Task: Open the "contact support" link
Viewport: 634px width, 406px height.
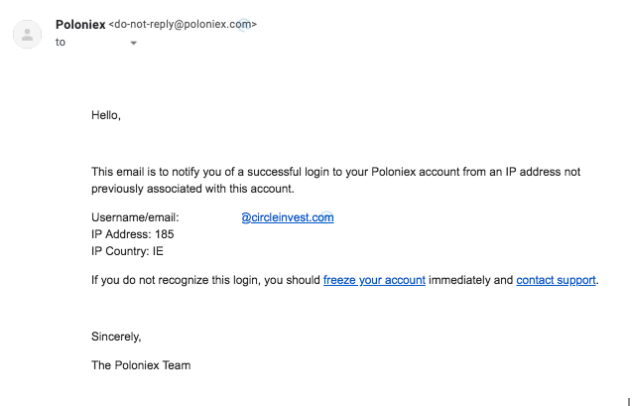Action: [556, 280]
